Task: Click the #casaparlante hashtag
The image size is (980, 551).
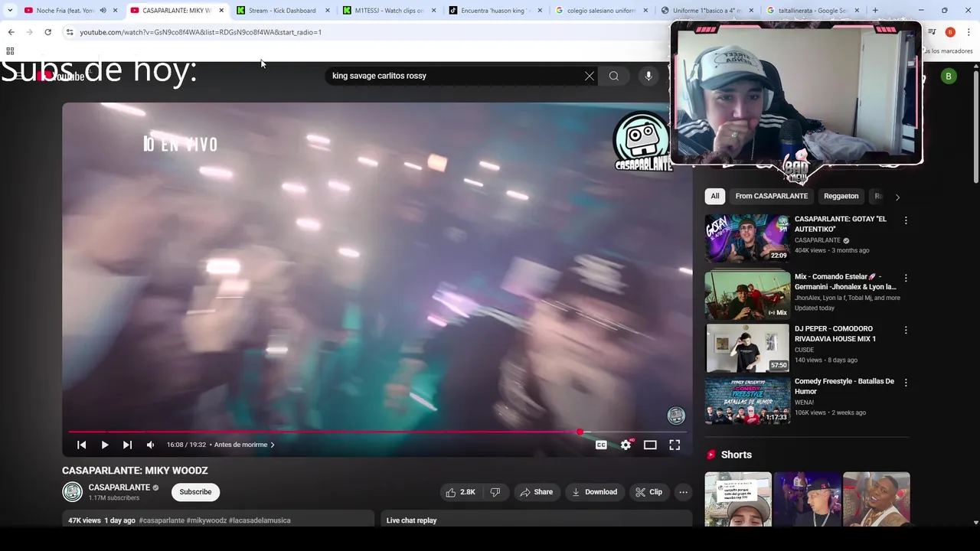Action: tap(162, 520)
